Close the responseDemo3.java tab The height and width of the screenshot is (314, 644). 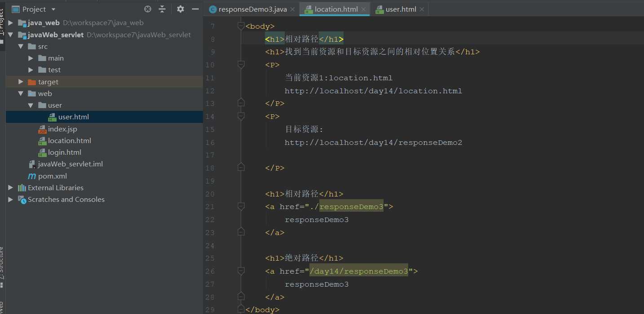point(292,9)
